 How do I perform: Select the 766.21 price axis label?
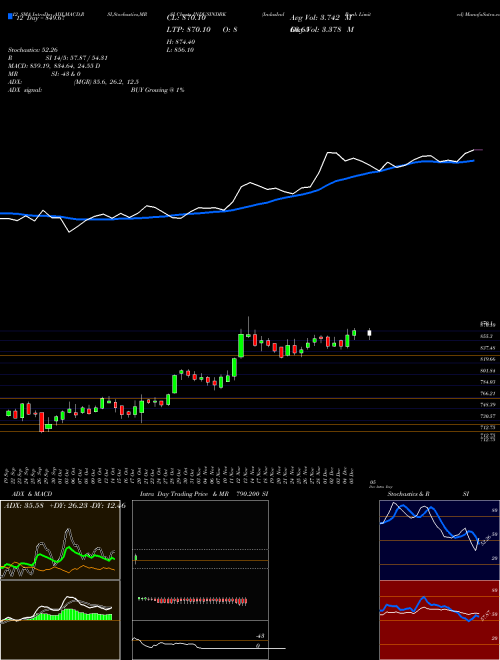pos(487,394)
